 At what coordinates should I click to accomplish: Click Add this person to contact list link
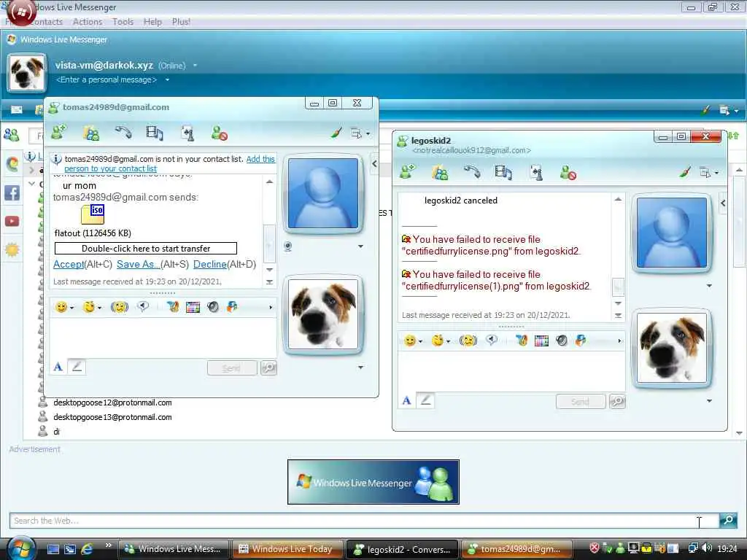tap(169, 164)
